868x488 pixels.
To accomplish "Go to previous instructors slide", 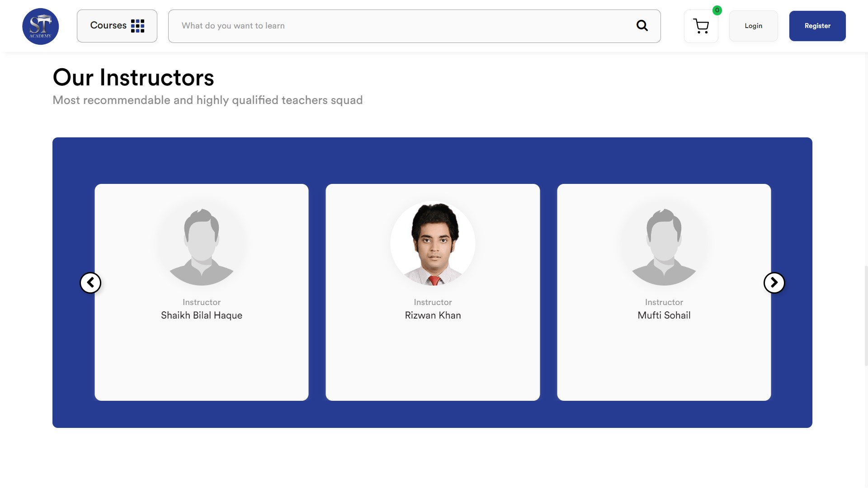I will pyautogui.click(x=90, y=283).
